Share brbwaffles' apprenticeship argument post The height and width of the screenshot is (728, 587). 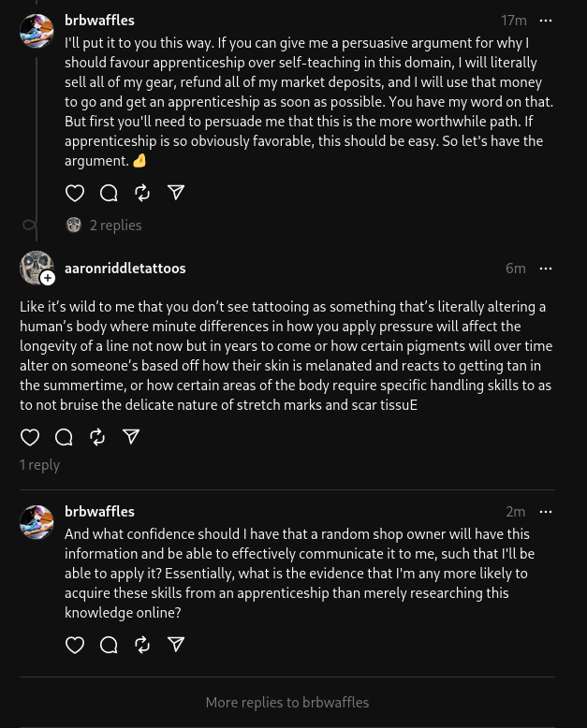[x=176, y=193]
